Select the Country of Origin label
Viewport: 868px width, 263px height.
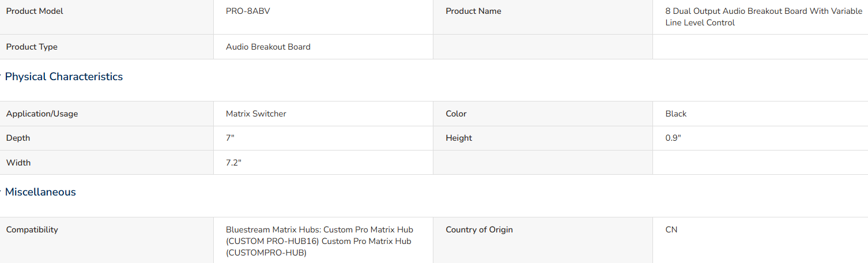[479, 230]
